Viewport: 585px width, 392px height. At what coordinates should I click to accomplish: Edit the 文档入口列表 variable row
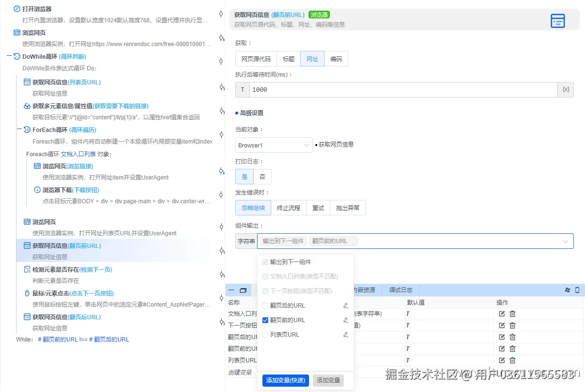[x=502, y=313]
